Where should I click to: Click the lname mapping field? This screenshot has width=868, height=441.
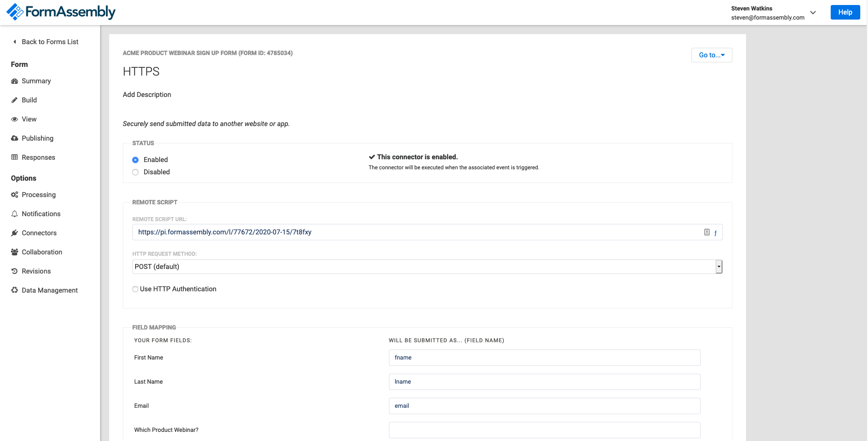coord(545,382)
